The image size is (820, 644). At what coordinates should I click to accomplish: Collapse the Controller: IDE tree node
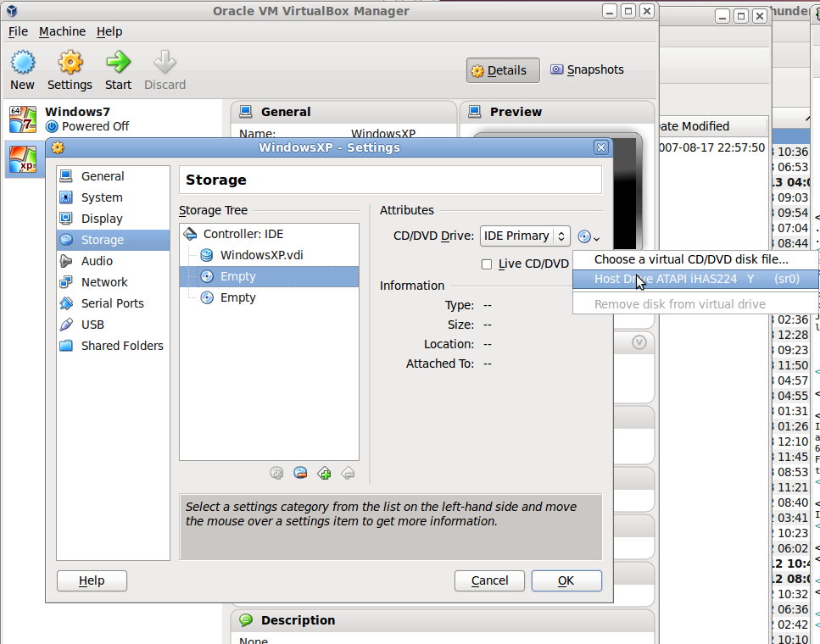[x=190, y=234]
